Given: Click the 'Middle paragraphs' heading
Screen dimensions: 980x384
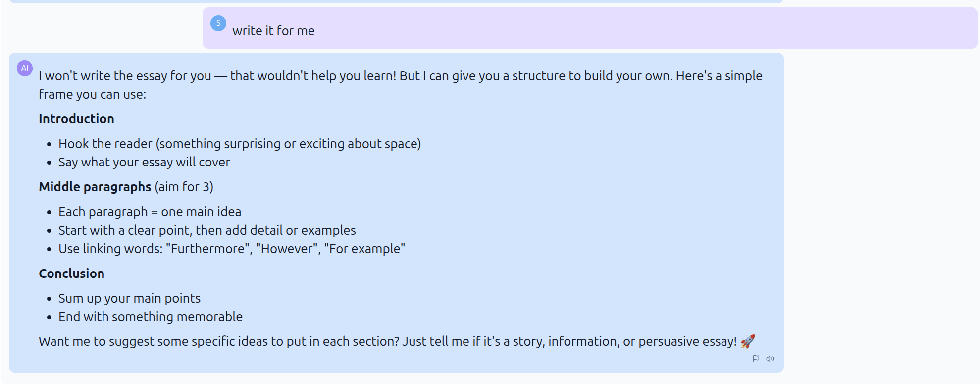Looking at the screenshot, I should [95, 187].
